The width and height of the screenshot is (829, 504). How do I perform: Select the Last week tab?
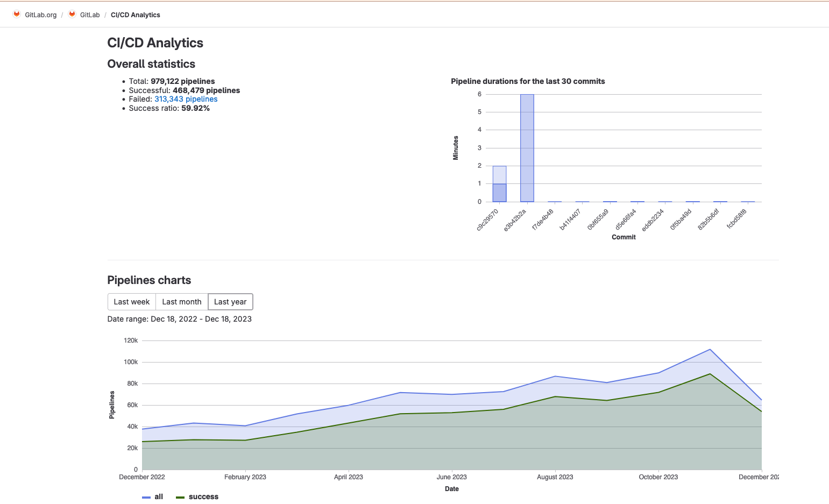pos(132,302)
